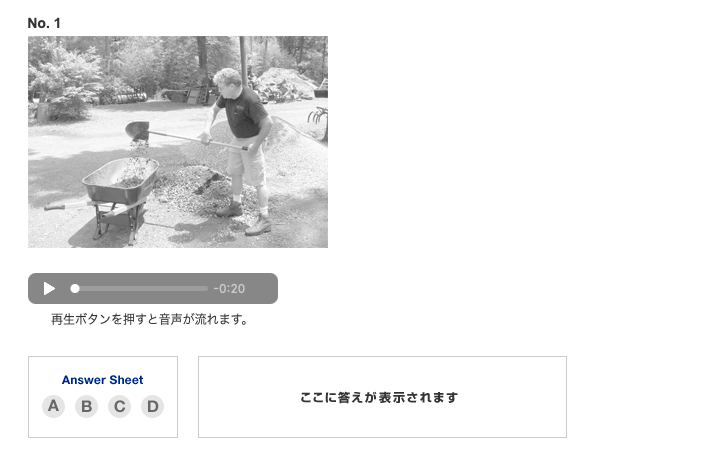Click the -0:20 remaining time label
The height and width of the screenshot is (465, 719).
(229, 288)
